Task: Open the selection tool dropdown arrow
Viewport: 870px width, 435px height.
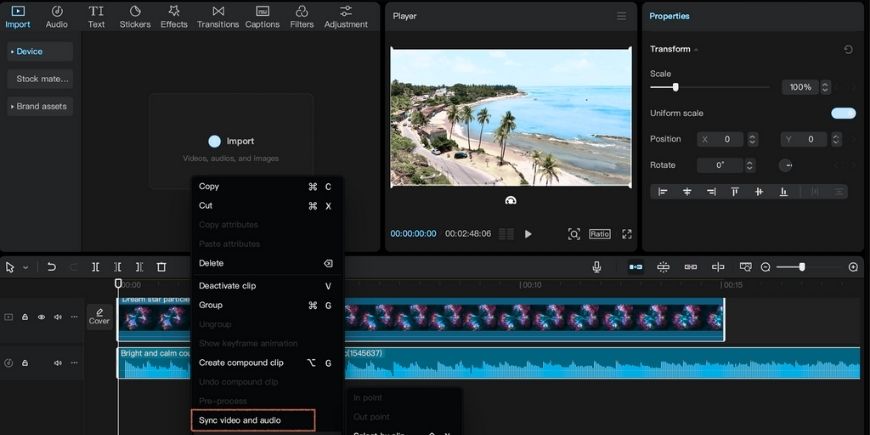Action: click(25, 268)
